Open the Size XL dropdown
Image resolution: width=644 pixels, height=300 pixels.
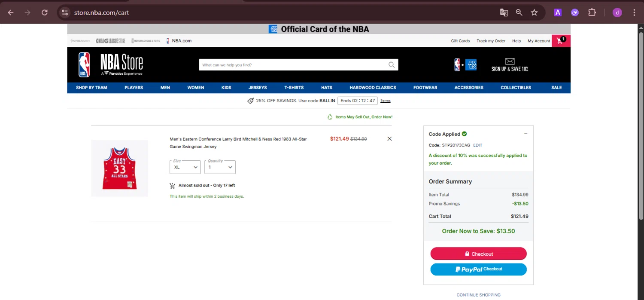[x=185, y=167]
